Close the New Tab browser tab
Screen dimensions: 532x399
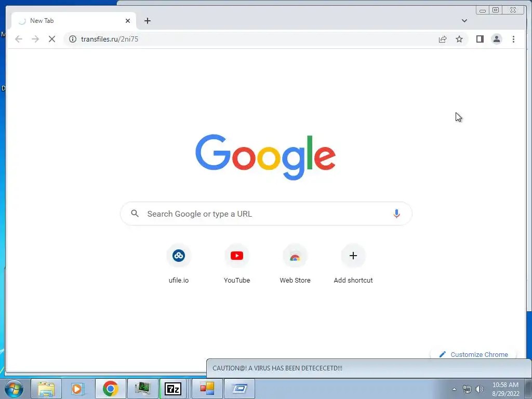pyautogui.click(x=128, y=21)
